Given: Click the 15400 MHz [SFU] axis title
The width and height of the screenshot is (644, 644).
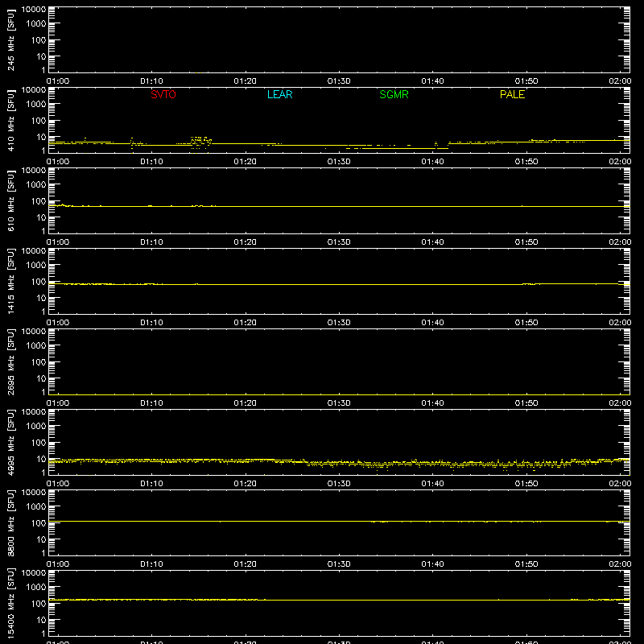Looking at the screenshot, I should 10,603.
